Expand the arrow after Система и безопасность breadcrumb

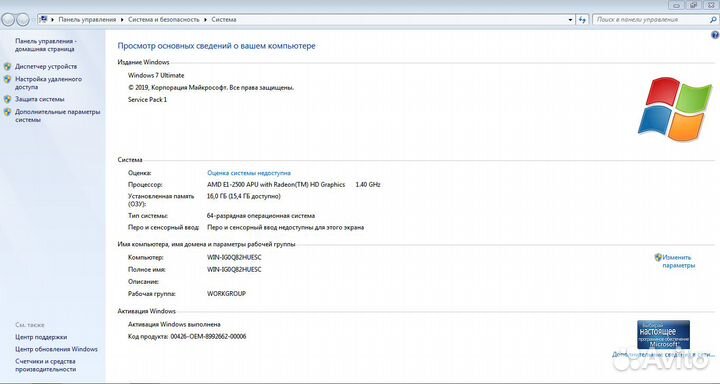(x=206, y=20)
